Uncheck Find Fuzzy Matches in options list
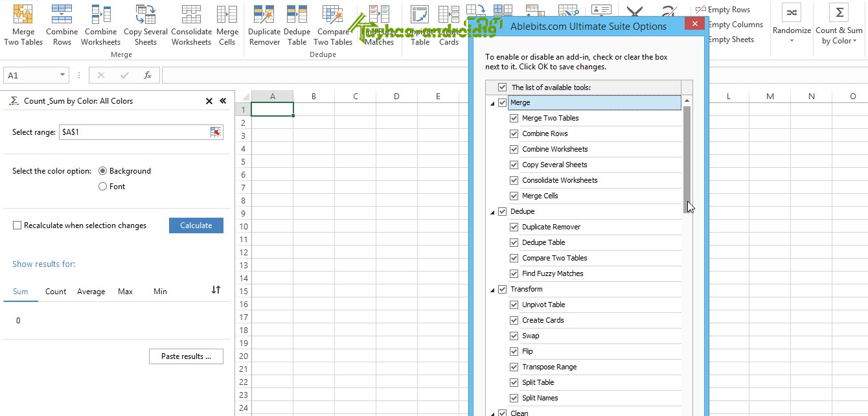This screenshot has height=416, width=868. pyautogui.click(x=514, y=273)
